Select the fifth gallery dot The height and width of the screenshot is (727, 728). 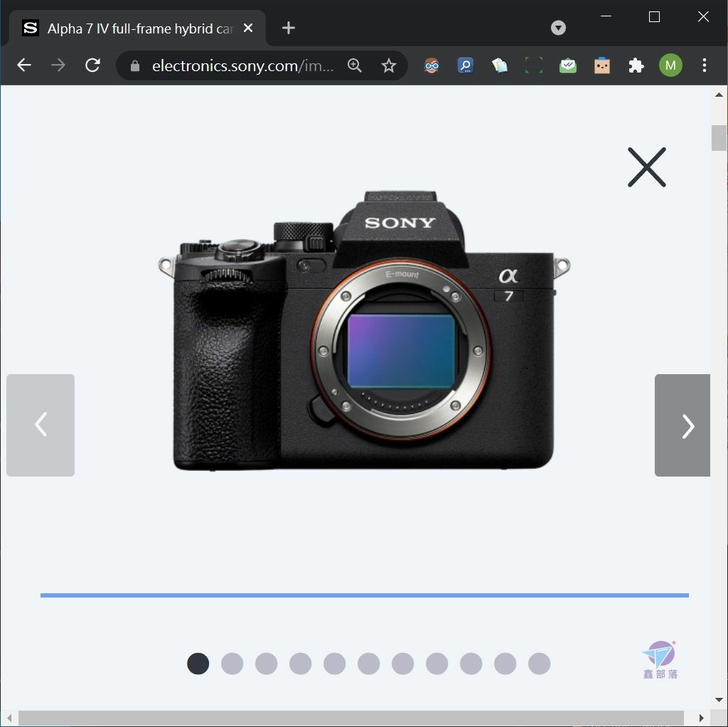coord(335,664)
